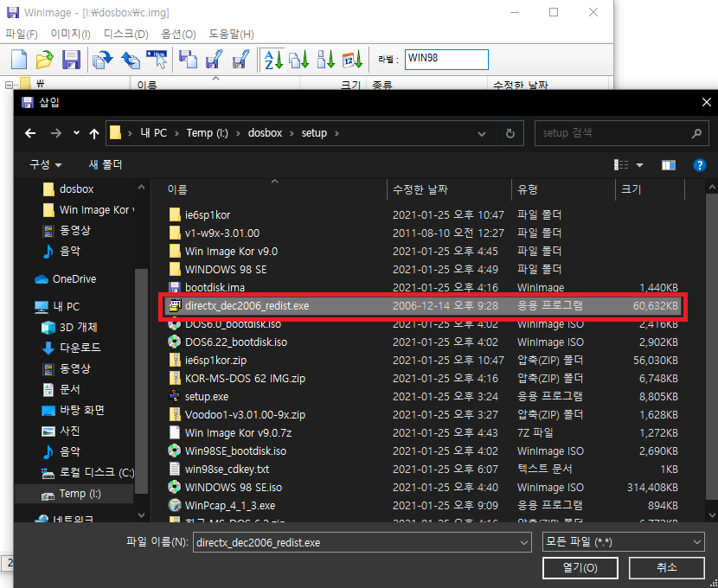Toggle the preview pane icon

coord(668,165)
